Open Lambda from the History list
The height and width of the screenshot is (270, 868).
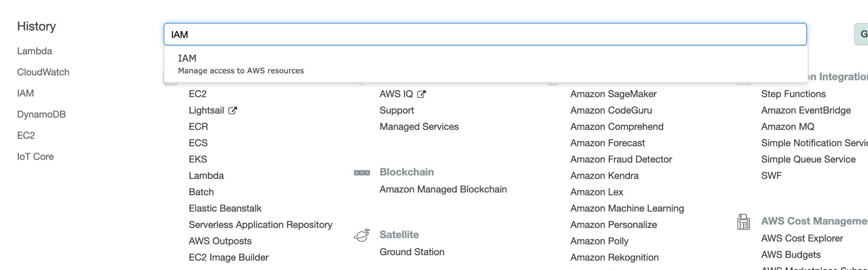tap(35, 51)
